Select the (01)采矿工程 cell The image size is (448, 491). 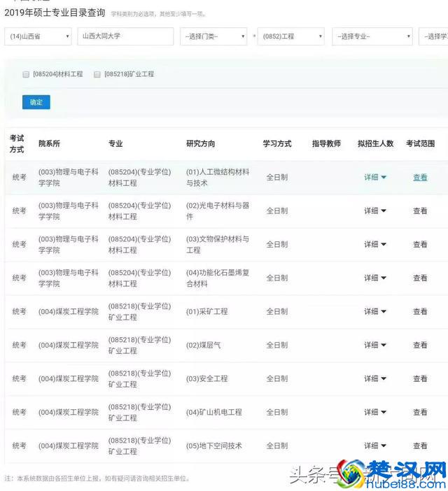207,311
